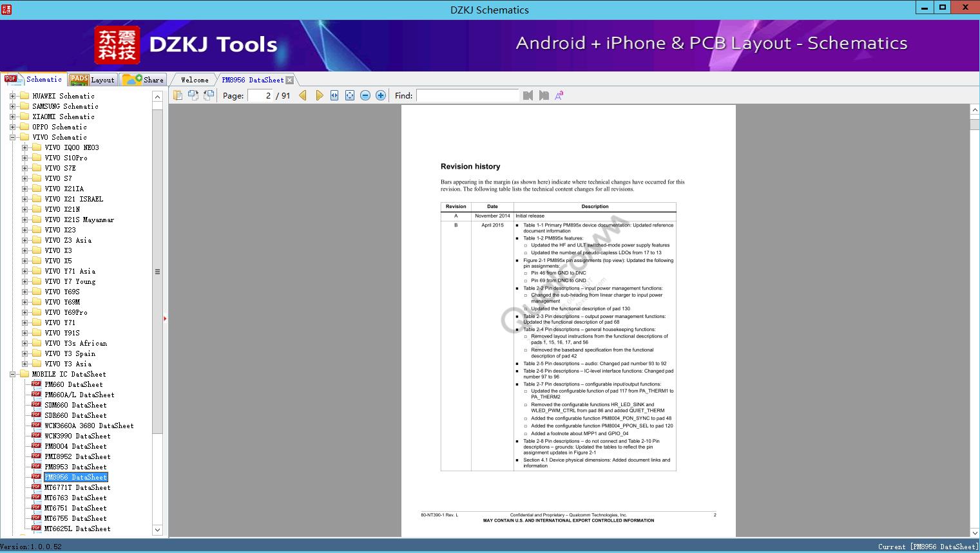The height and width of the screenshot is (553, 980).
Task: Open the WCN3990 DataSheet file
Action: [77, 436]
